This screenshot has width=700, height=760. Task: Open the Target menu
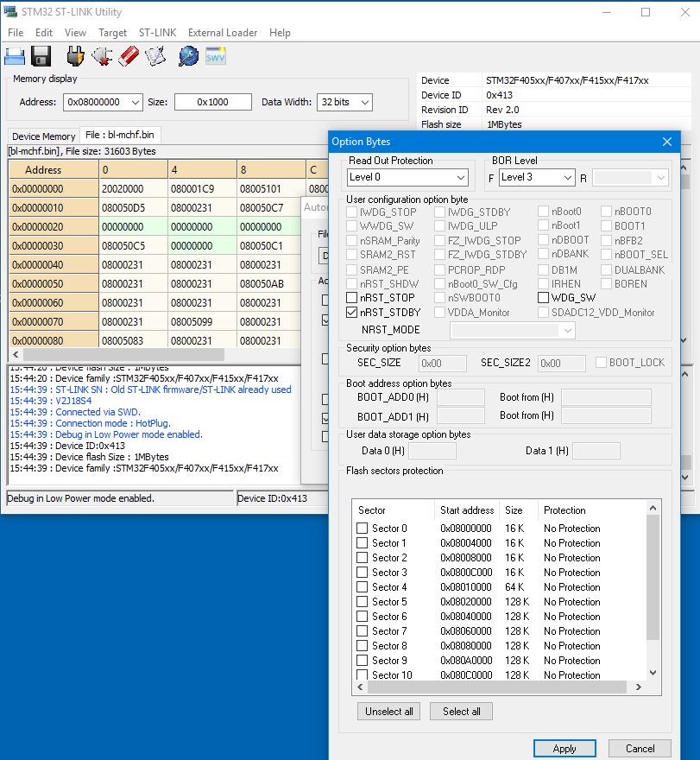112,33
